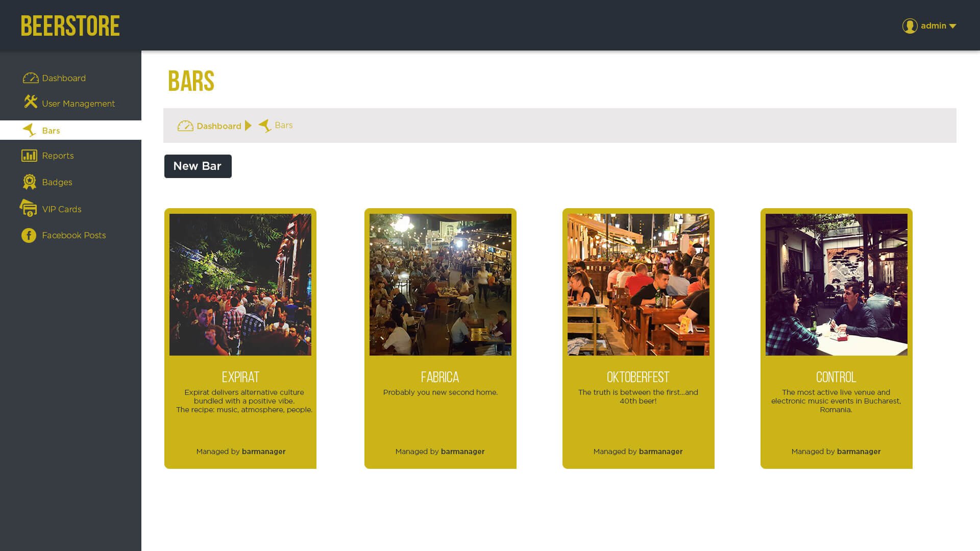Click "Probably you new second home." text
Image resolution: width=980 pixels, height=551 pixels.
(440, 392)
